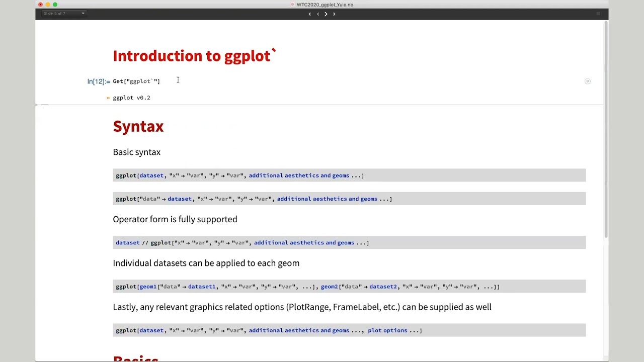Click the dataset // ggplot code cell
The image size is (644, 362).
coord(349,242)
